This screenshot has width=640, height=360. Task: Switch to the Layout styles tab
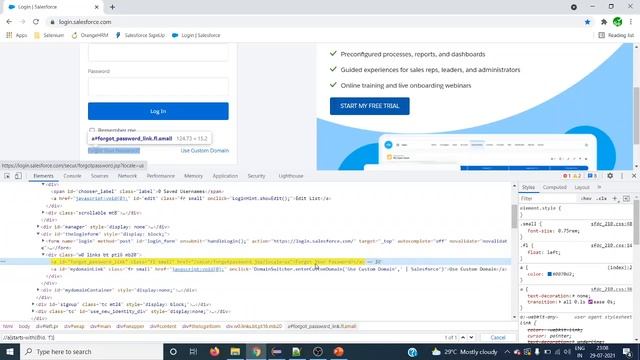pyautogui.click(x=582, y=187)
